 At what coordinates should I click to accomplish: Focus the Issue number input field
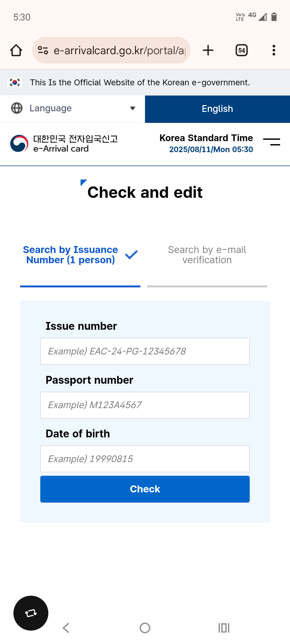145,351
